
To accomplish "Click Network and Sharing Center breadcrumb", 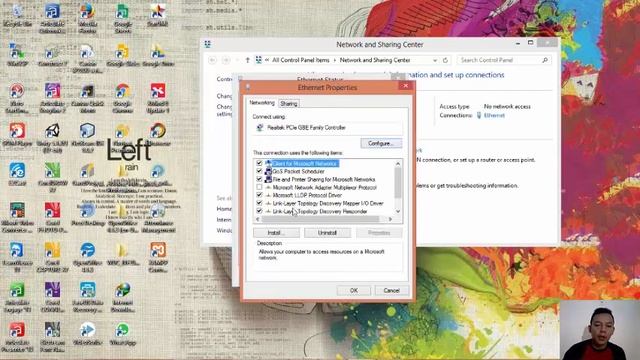I will coord(375,60).
